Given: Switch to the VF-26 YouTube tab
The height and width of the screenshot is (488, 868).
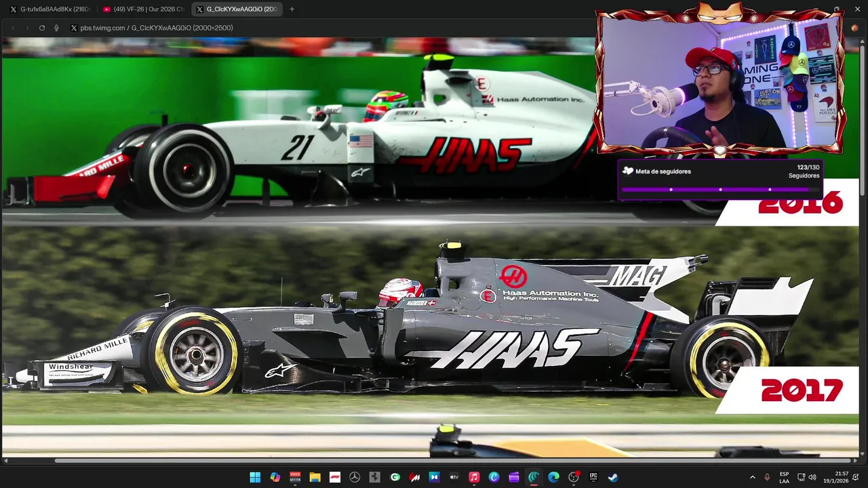Looking at the screenshot, I should [x=143, y=9].
